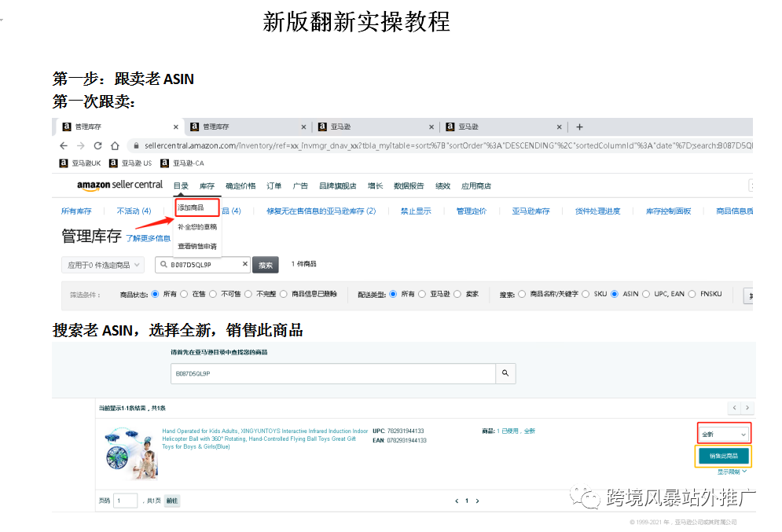The width and height of the screenshot is (782, 532).
Task: Select the 不可售 product status radio
Action: 213,294
